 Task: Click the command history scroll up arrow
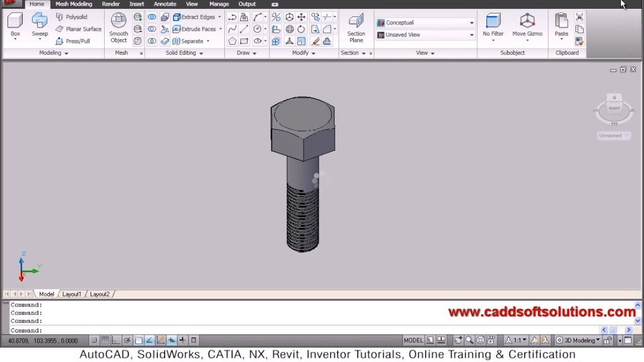coord(637,305)
